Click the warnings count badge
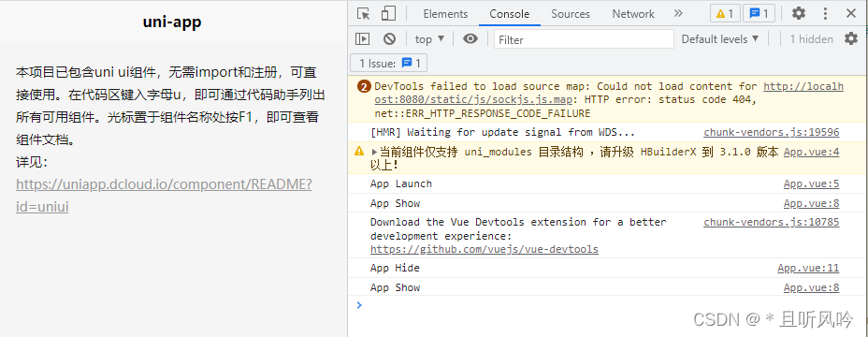868x337 pixels. click(x=725, y=14)
